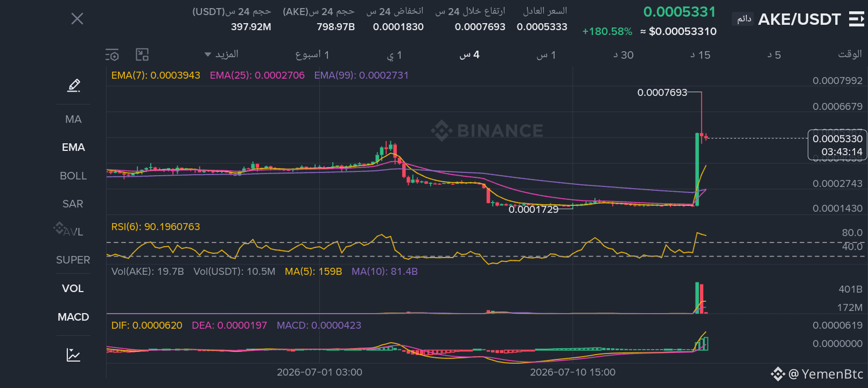Click the MA(10): 81.4B label
868x388 pixels.
point(384,272)
